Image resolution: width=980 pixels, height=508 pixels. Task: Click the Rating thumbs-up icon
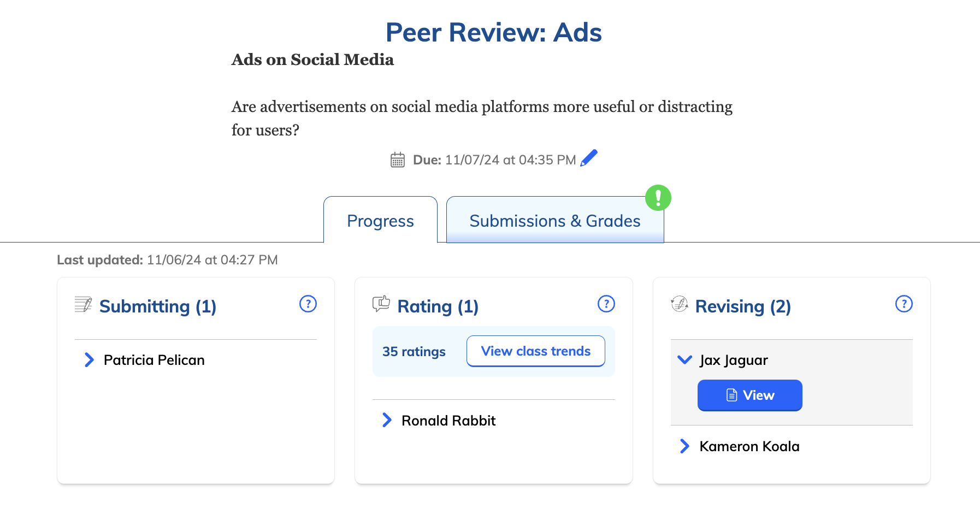tap(381, 304)
